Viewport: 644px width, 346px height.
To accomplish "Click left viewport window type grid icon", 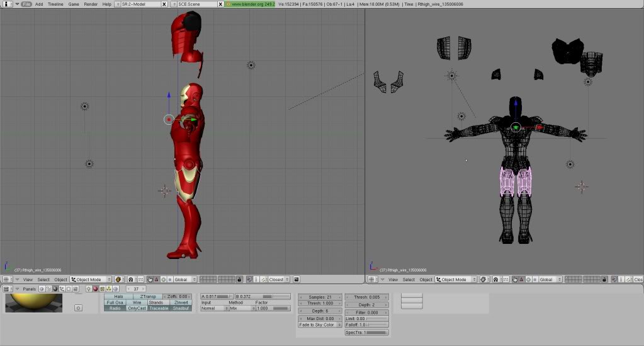I will click(x=6, y=279).
